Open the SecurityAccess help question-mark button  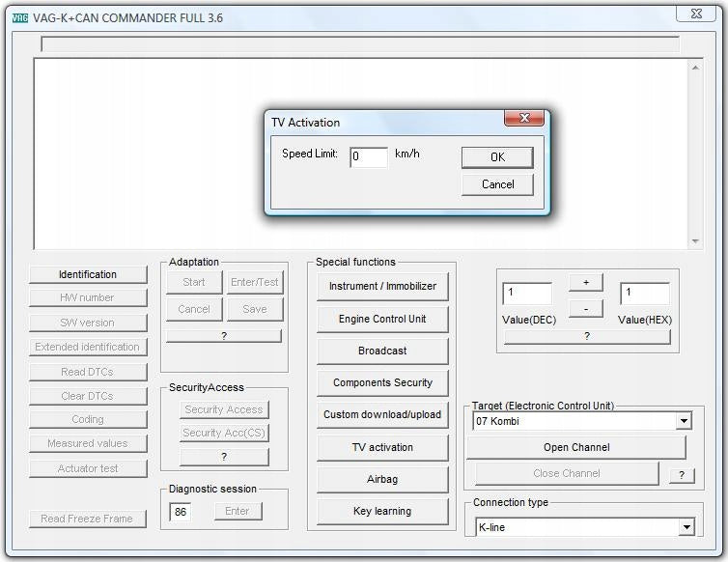[224, 457]
